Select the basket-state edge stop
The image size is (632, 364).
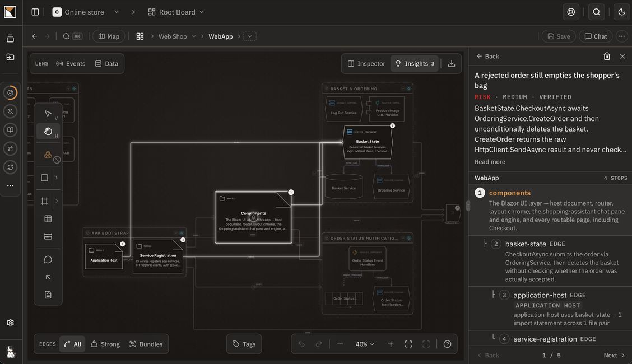tap(550, 261)
